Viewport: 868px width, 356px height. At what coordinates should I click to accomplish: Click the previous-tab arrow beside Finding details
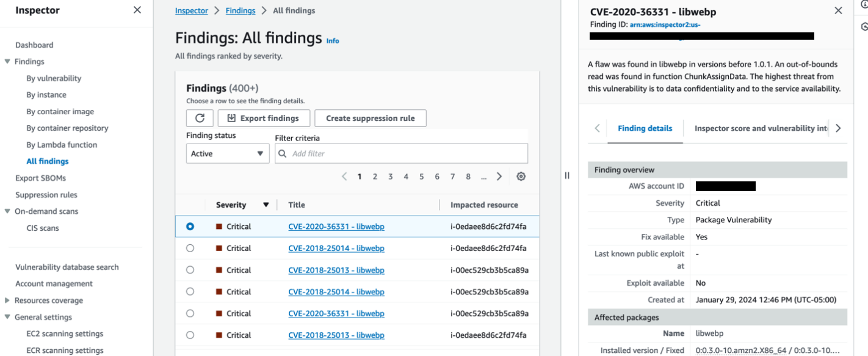(596, 128)
